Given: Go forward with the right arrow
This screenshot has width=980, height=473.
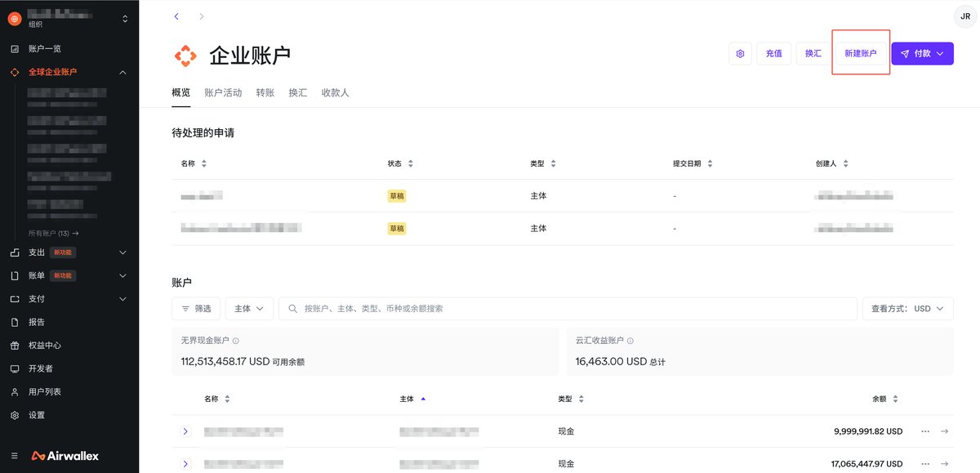Looking at the screenshot, I should pyautogui.click(x=202, y=16).
